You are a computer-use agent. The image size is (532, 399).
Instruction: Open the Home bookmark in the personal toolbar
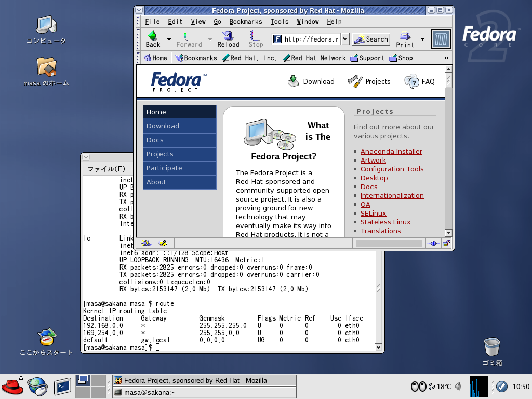155,58
